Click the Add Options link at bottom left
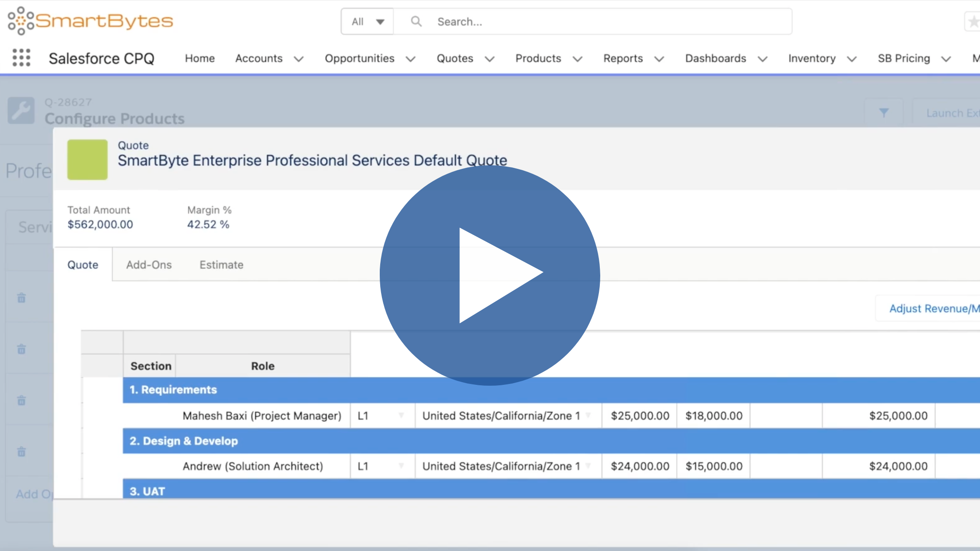 pyautogui.click(x=34, y=494)
